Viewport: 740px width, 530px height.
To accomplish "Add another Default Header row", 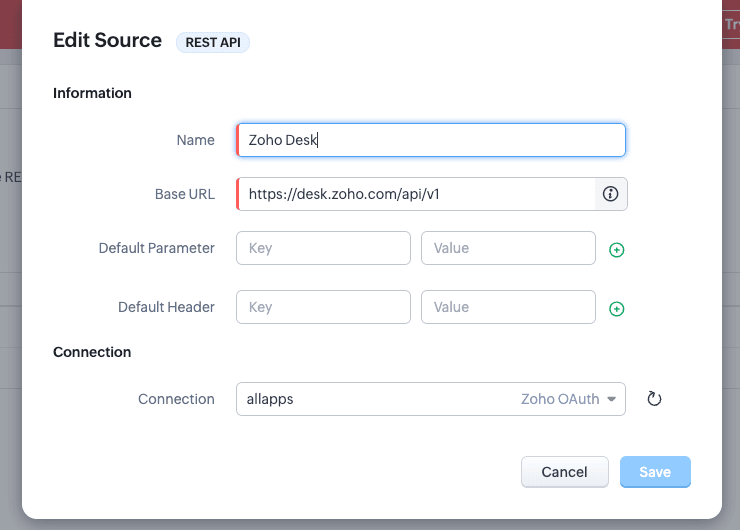I will 616,309.
